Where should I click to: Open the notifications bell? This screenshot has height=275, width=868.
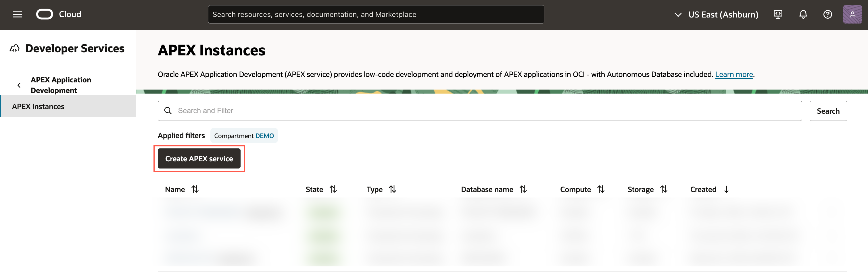803,14
